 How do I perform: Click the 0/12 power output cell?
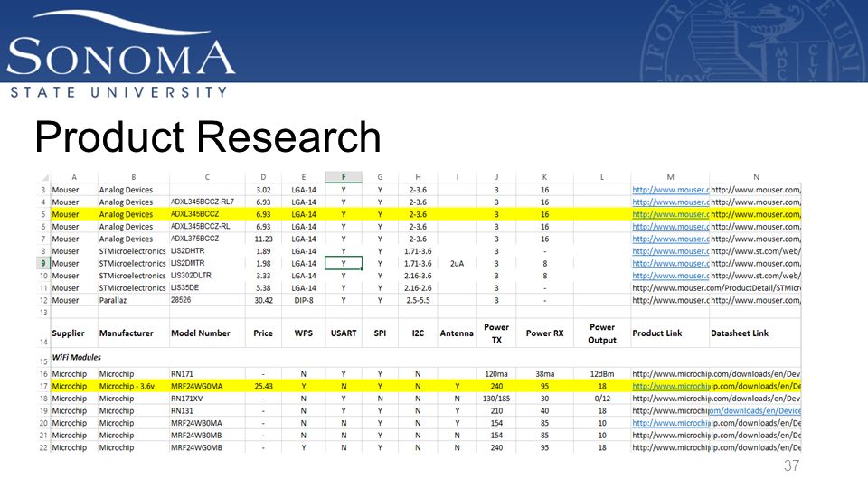pyautogui.click(x=602, y=399)
